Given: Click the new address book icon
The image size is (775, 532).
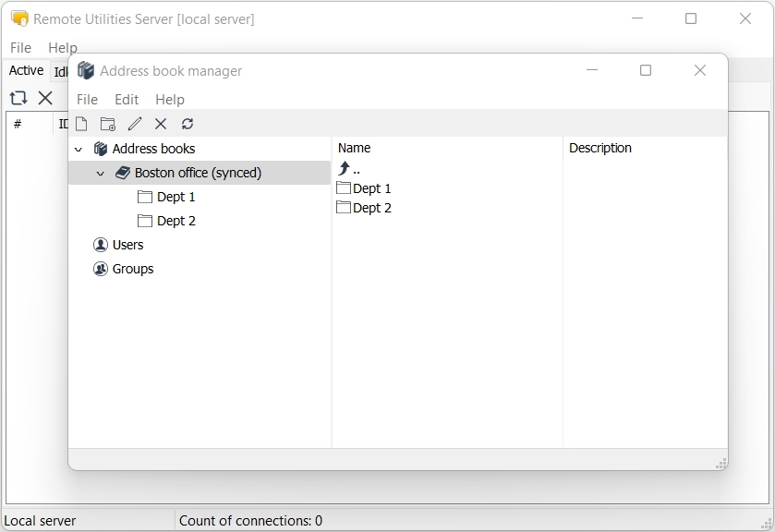Looking at the screenshot, I should (x=81, y=124).
